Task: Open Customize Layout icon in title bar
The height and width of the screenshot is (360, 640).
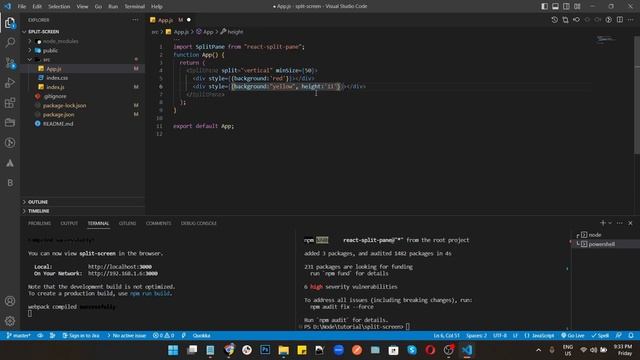Action: (x=577, y=6)
